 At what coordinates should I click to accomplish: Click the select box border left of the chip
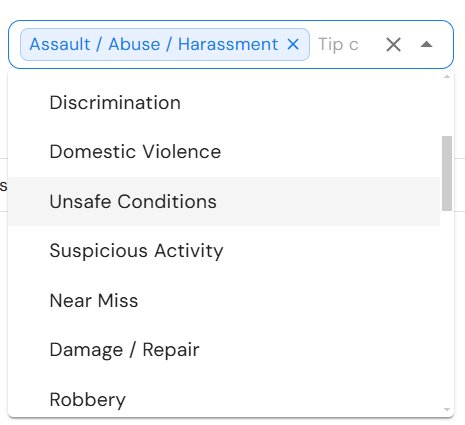(x=10, y=44)
